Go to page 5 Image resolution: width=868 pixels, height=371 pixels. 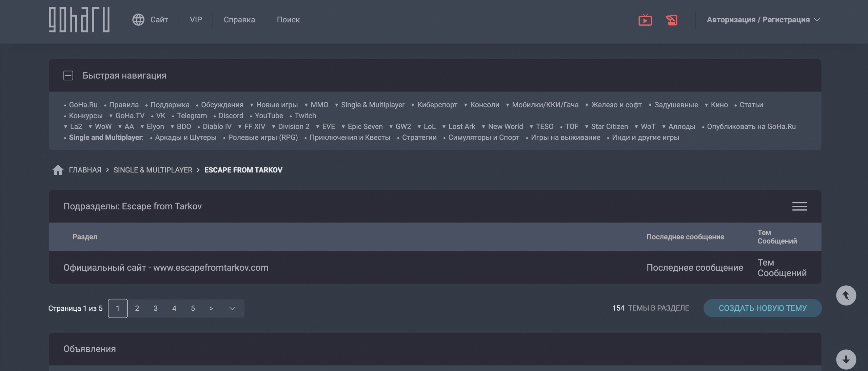tap(193, 308)
